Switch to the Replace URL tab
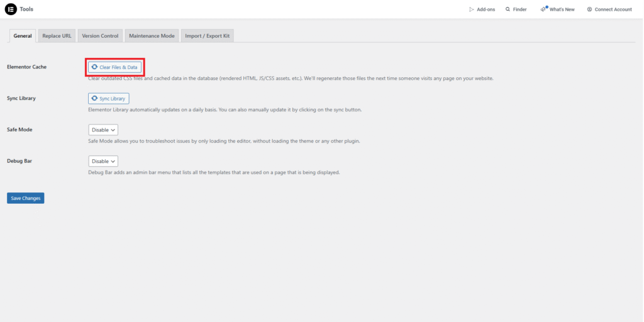This screenshot has width=644, height=322. point(57,36)
